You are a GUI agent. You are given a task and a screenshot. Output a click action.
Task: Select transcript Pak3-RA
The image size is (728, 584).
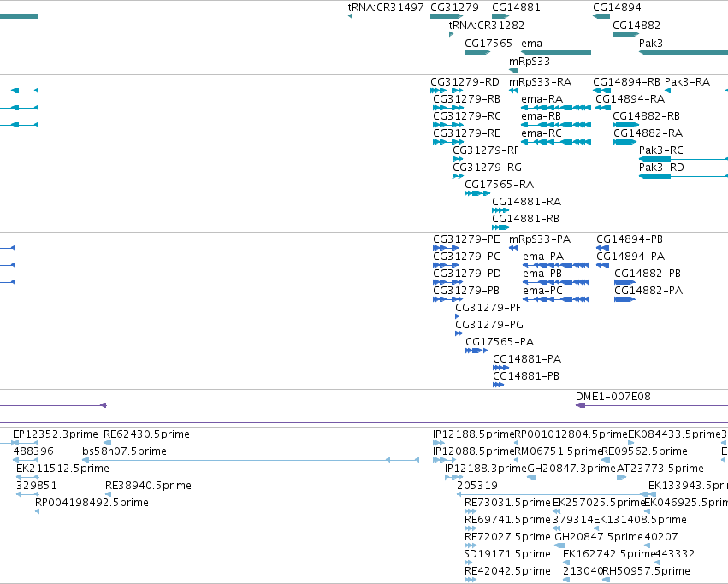(x=696, y=91)
